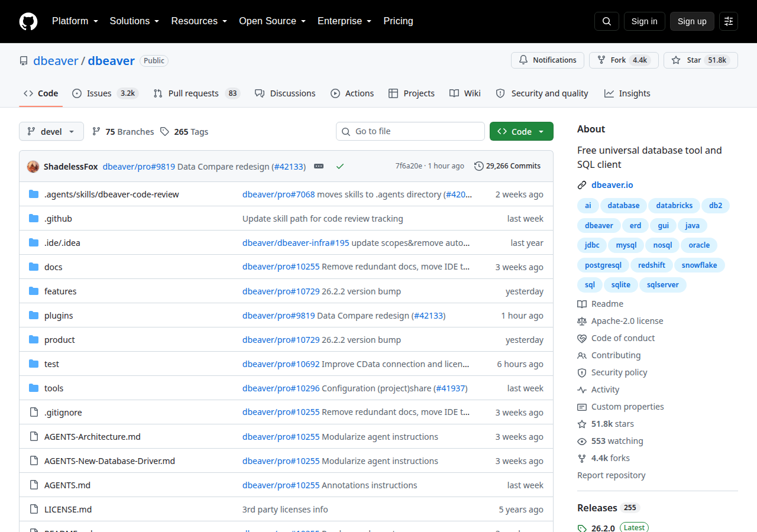Open the green Code dropdown button
This screenshot has width=757, height=532.
pyautogui.click(x=522, y=131)
